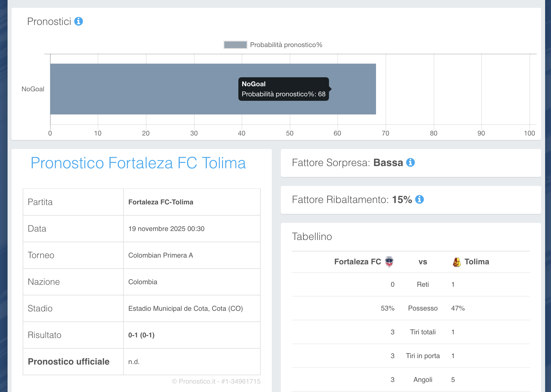Click the result 0-1 (0-1) cell
This screenshot has width=551, height=392.
(141, 335)
